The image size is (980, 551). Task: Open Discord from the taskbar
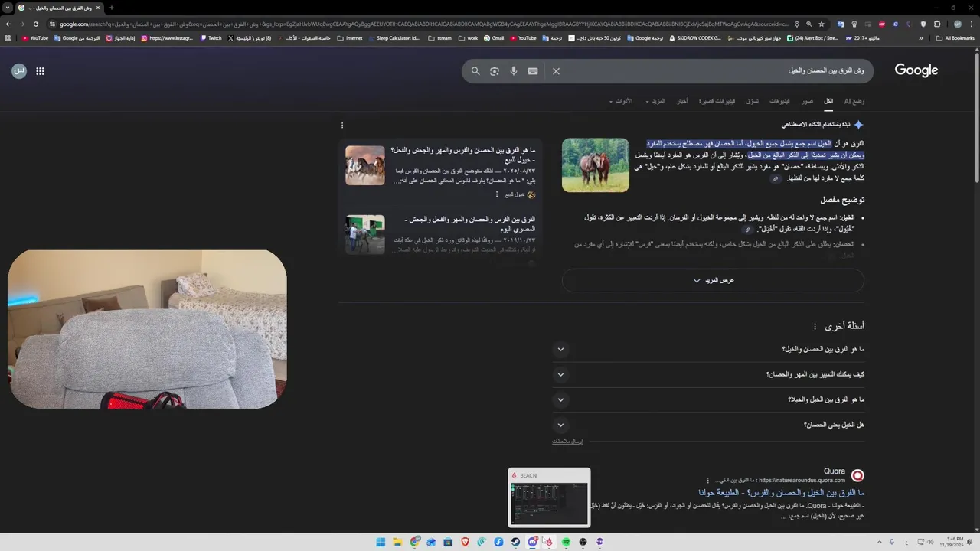click(x=532, y=542)
